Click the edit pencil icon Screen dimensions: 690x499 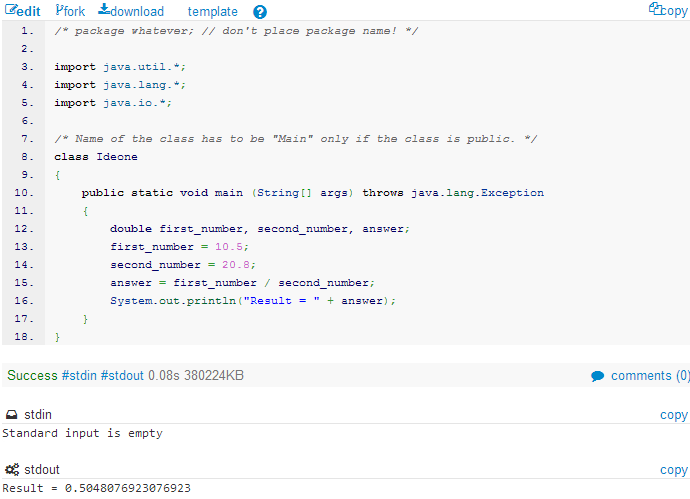(x=11, y=9)
